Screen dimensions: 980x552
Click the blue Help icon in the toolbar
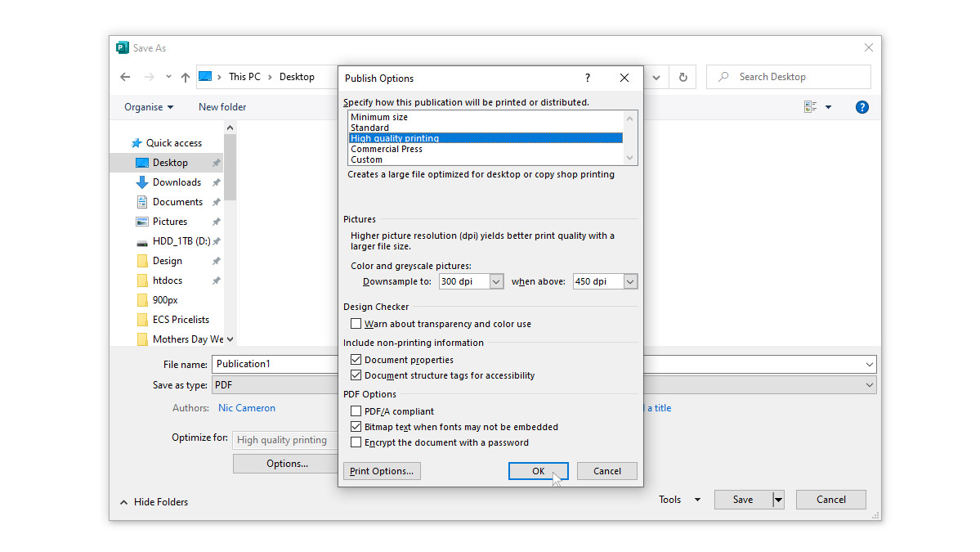(861, 106)
